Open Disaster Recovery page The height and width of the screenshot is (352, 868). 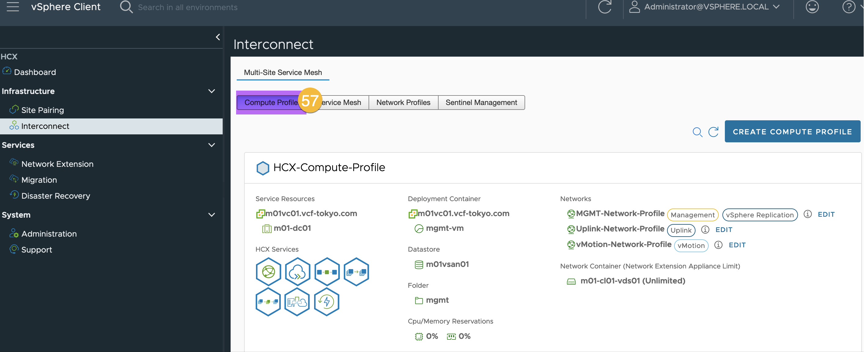point(55,196)
